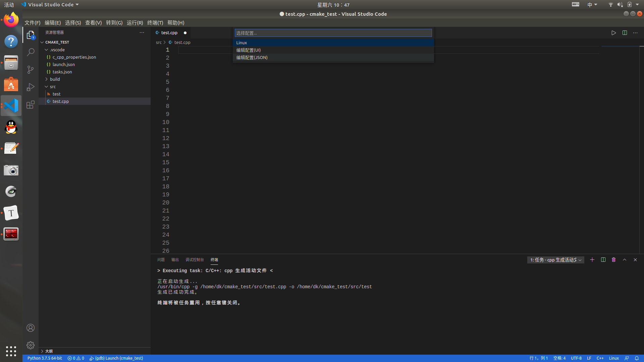Screen dimensions: 644x362
Task: Click Python 3.7.5 64-bit interpreter in status bar
Action: point(45,358)
